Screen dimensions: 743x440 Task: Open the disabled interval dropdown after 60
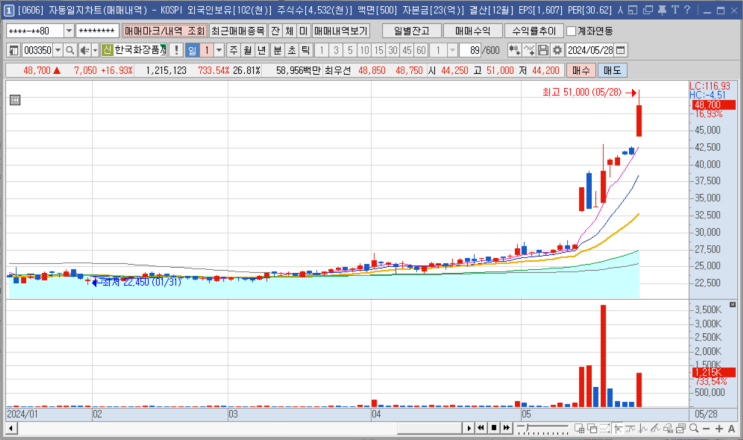453,50
